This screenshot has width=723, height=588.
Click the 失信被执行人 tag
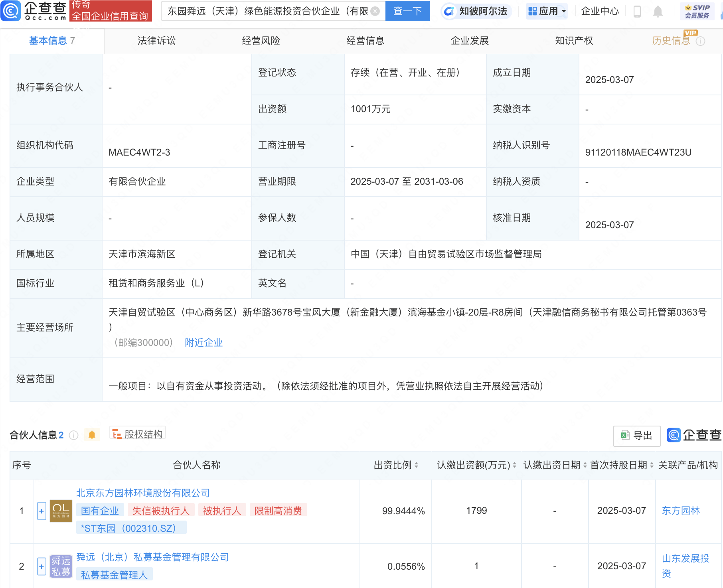click(x=160, y=511)
